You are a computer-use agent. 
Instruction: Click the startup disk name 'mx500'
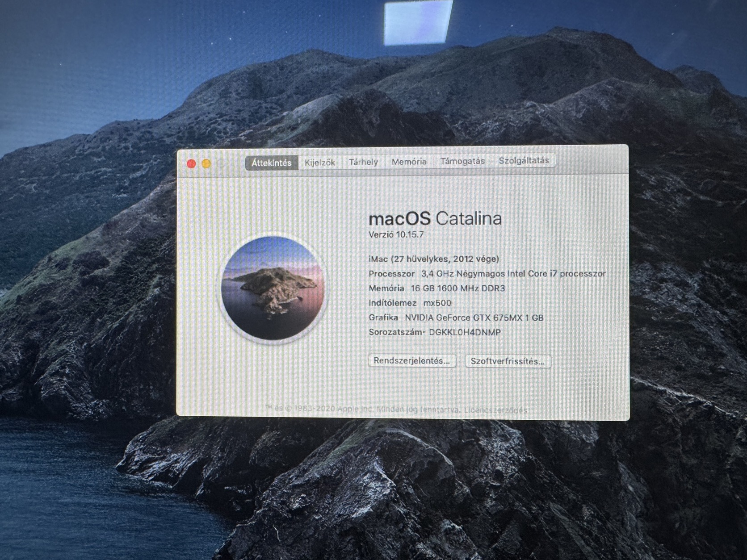coord(437,303)
